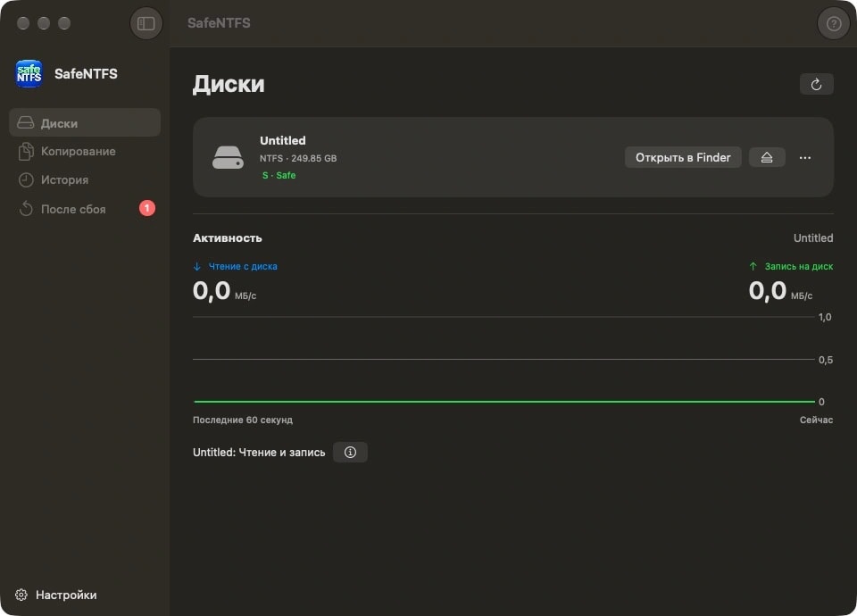
Task: Click the S · Safe status label
Action: [279, 176]
